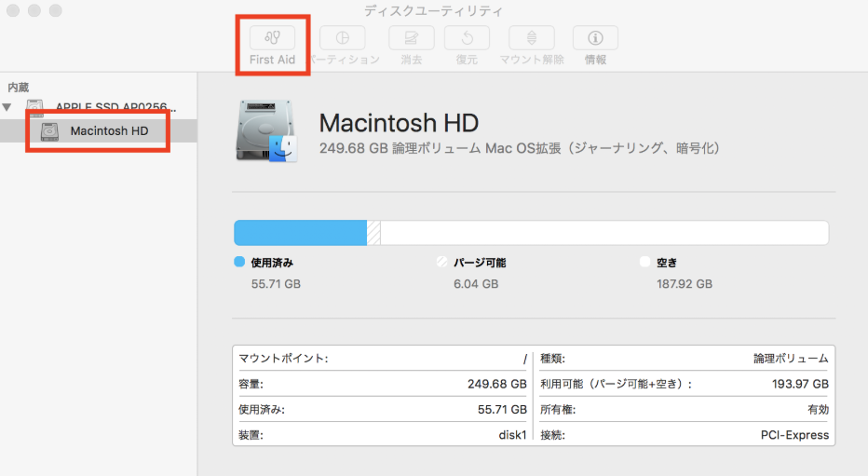
Task: Click the 249.68 GB 論理ボリューム subtitle
Action: pyautogui.click(x=520, y=148)
